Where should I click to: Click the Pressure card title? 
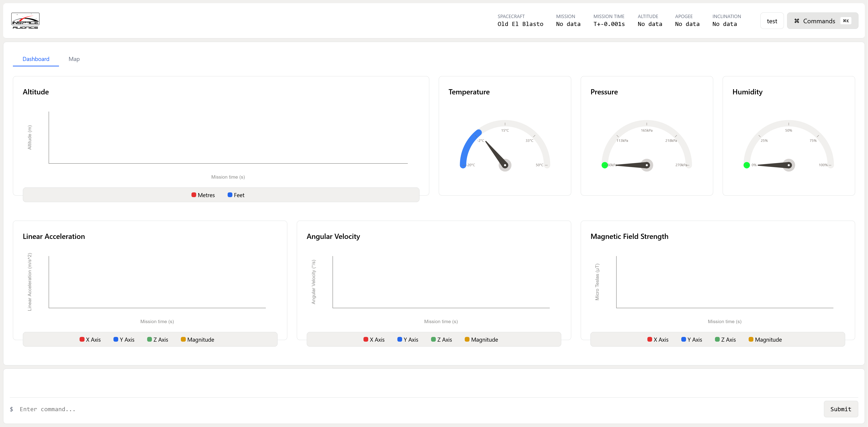pyautogui.click(x=604, y=92)
